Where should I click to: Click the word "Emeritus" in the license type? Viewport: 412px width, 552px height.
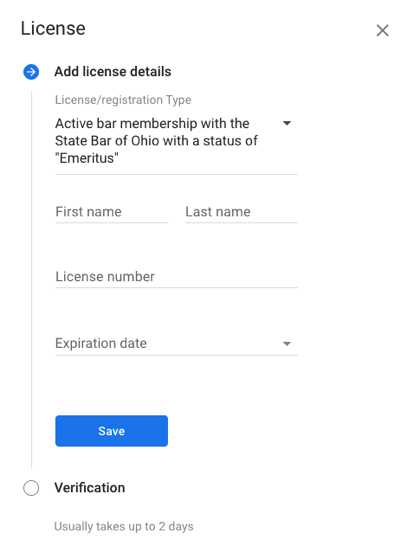pyautogui.click(x=87, y=158)
